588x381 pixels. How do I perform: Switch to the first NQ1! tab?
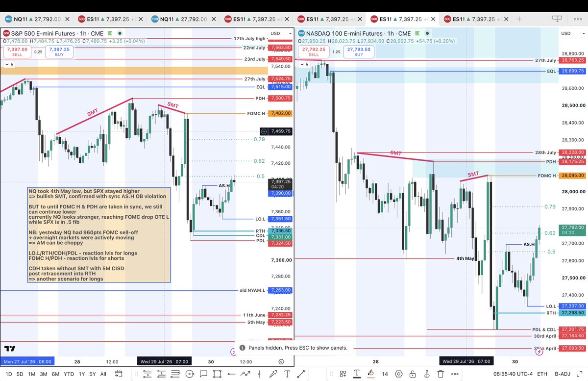[x=36, y=19]
